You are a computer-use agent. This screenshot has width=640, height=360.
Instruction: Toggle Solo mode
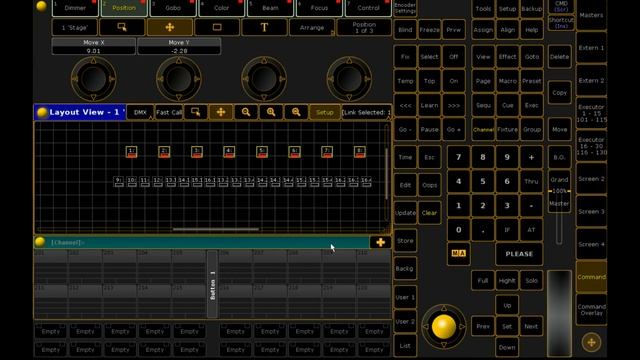531,281
